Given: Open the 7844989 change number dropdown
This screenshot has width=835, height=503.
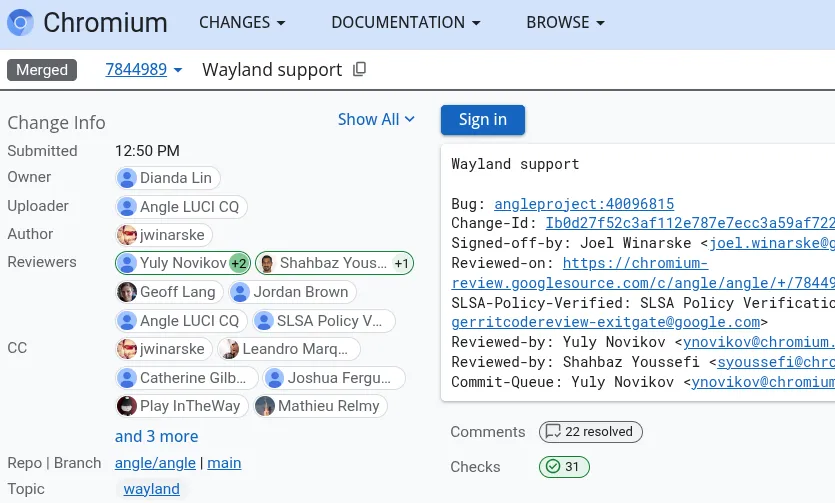Looking at the screenshot, I should click(144, 70).
